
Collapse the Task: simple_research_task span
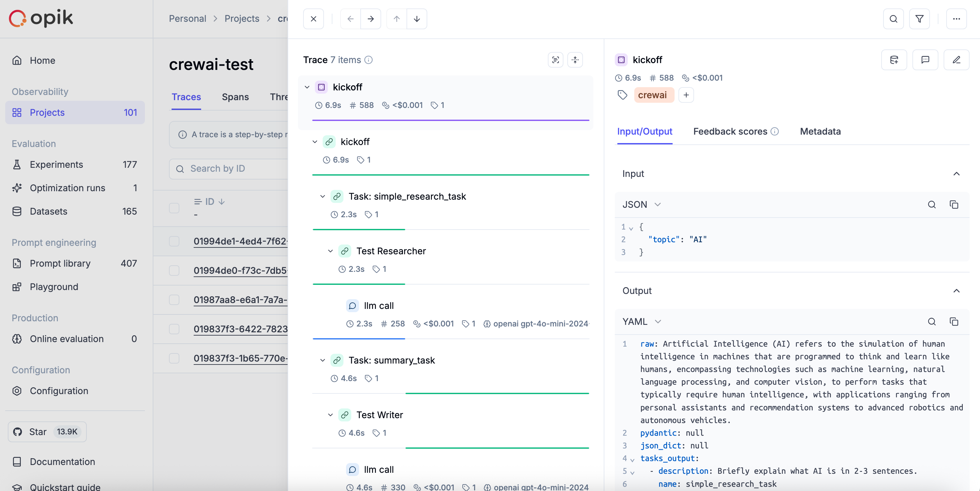322,196
